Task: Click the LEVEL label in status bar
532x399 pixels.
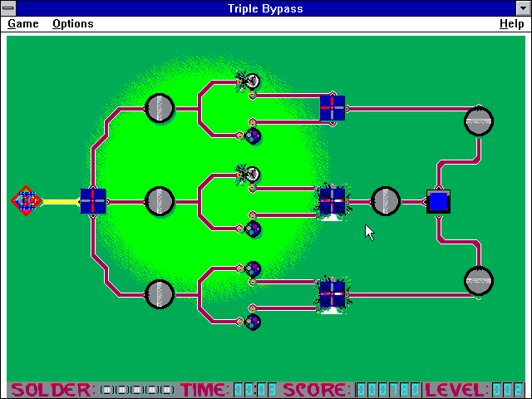Action: (456, 390)
